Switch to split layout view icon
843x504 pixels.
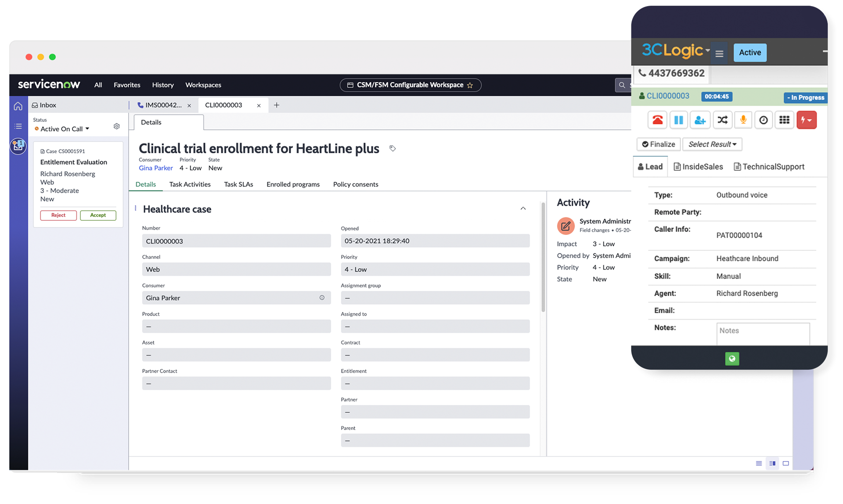coord(772,463)
